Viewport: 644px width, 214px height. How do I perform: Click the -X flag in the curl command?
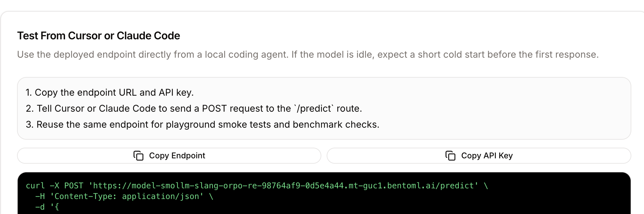[x=54, y=186]
